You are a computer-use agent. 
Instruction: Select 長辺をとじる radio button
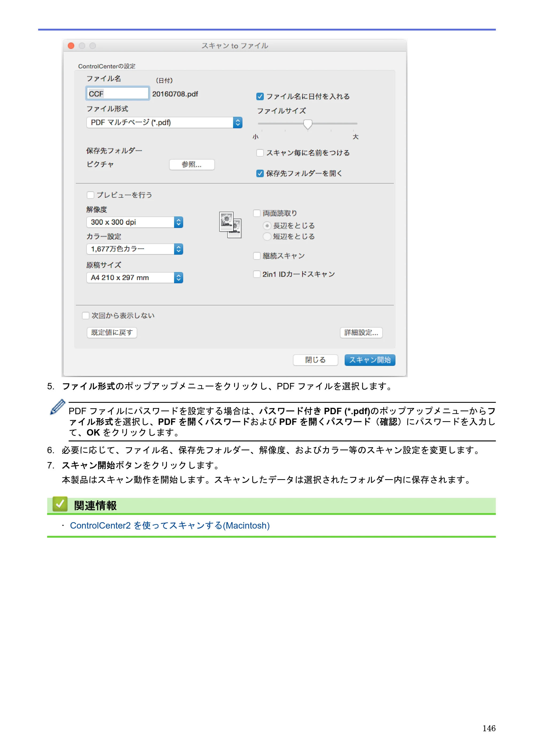267,226
